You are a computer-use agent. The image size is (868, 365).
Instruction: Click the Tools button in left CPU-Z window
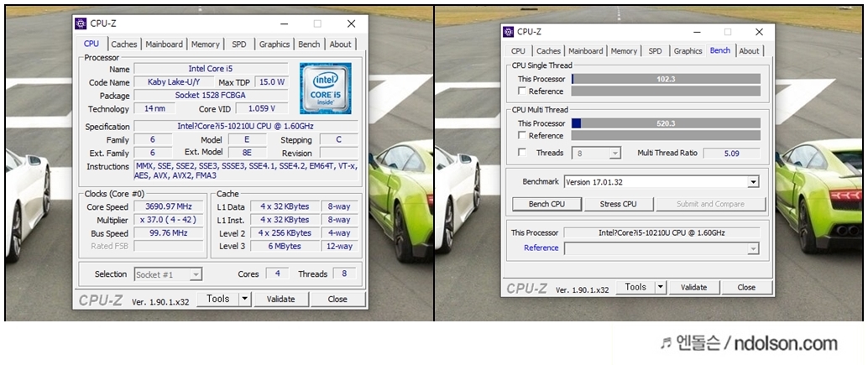[x=218, y=300]
